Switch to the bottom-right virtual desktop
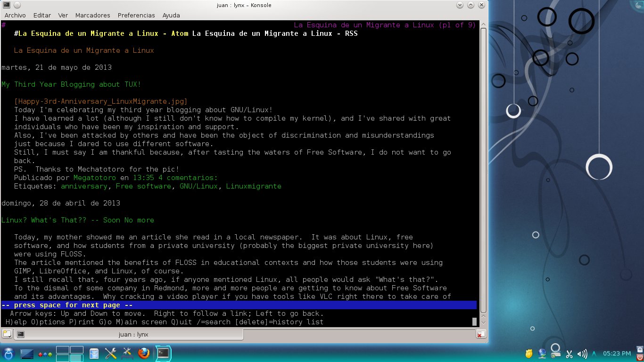 coord(77,357)
